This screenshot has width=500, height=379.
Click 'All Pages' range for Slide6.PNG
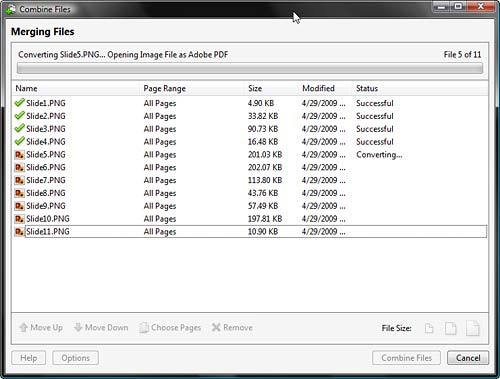(x=160, y=168)
